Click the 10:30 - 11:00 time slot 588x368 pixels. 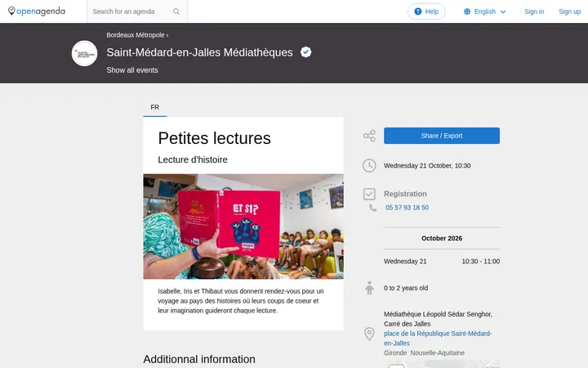point(481,262)
